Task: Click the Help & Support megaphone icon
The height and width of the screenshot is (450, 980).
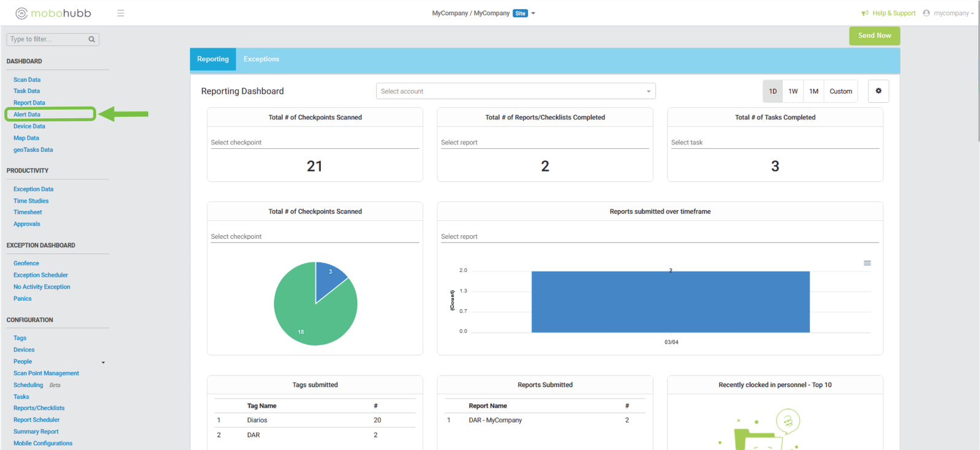Action: click(x=865, y=13)
